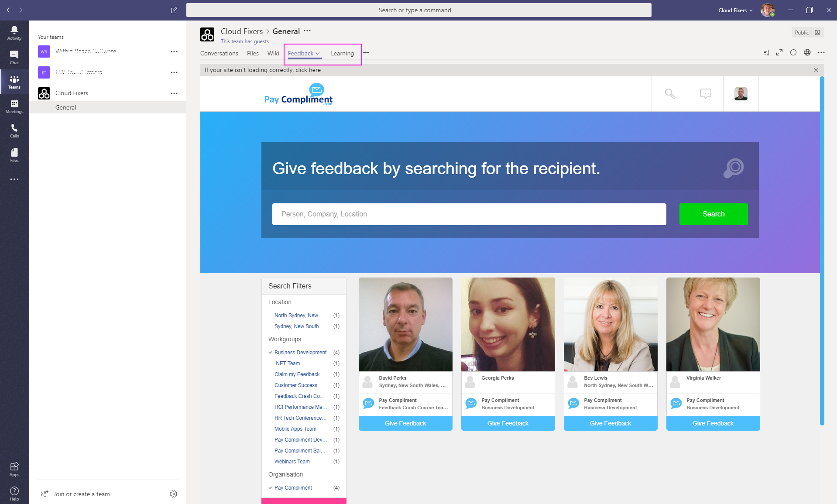Viewport: 837px width, 504px height.
Task: Expand the tab to full screen
Action: [x=779, y=52]
